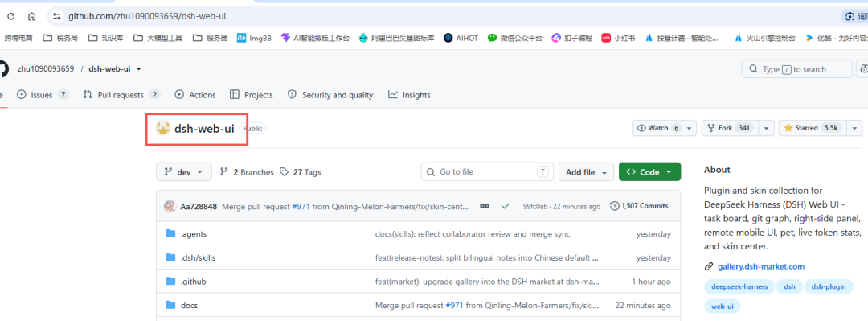Open the 大模型工具 bookmark folder
Viewport: 868px width, 321px height.
pyautogui.click(x=158, y=39)
